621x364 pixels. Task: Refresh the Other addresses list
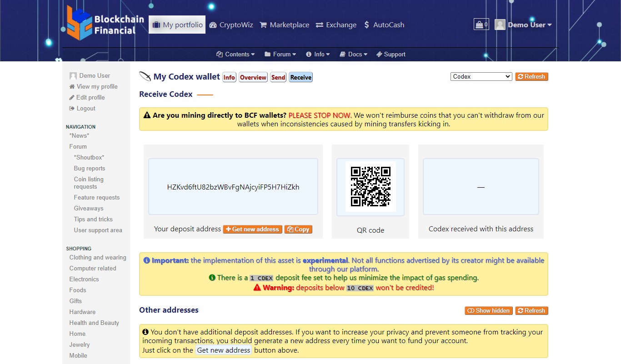(531, 311)
